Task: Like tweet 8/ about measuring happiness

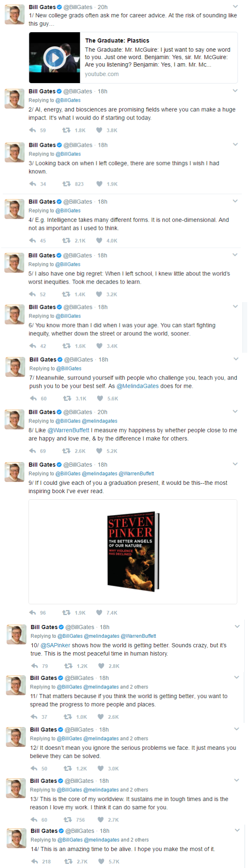Action: [x=99, y=451]
